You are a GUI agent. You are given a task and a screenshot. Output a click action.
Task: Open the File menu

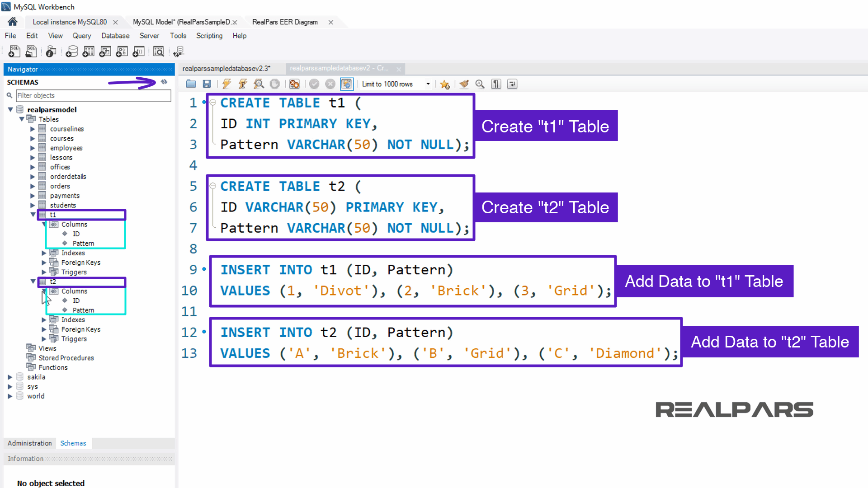[x=10, y=36]
